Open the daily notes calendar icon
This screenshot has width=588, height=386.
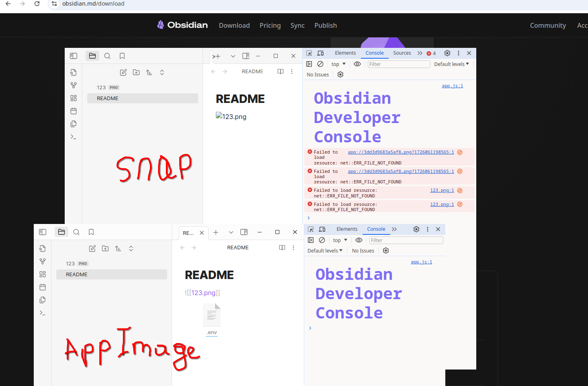74,111
